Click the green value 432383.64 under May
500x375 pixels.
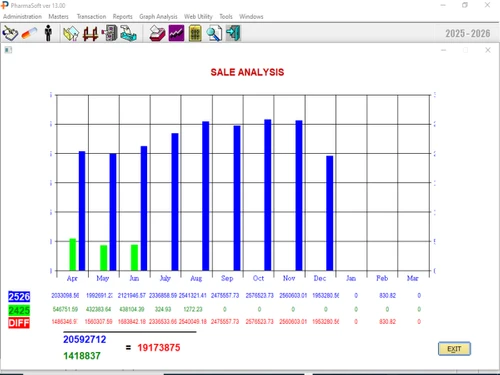(x=98, y=309)
